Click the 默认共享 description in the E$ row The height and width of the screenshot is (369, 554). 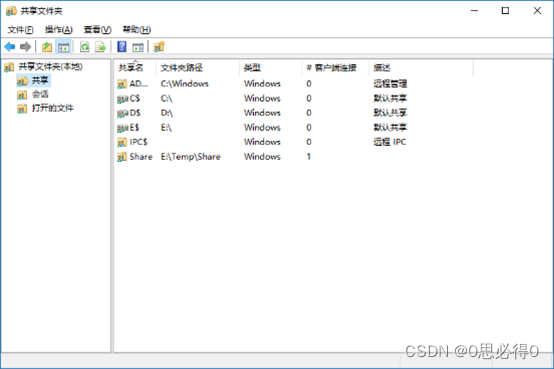(390, 127)
